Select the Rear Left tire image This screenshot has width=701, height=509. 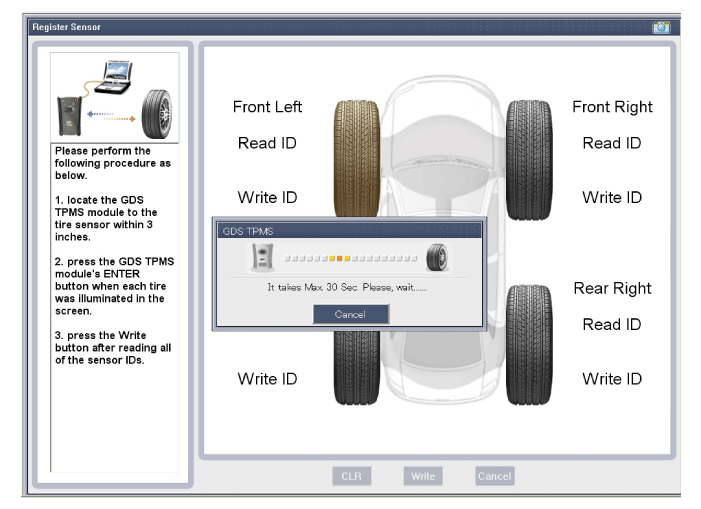(x=356, y=368)
